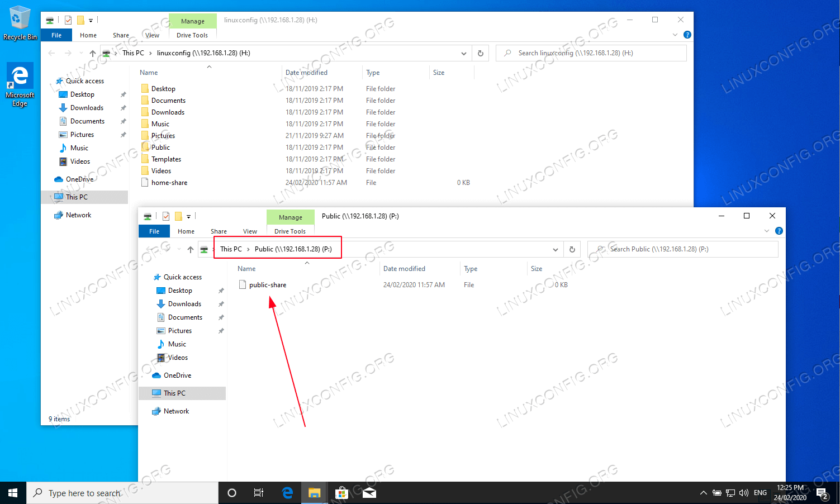Open the Recycle Bin desktop icon

(20, 23)
